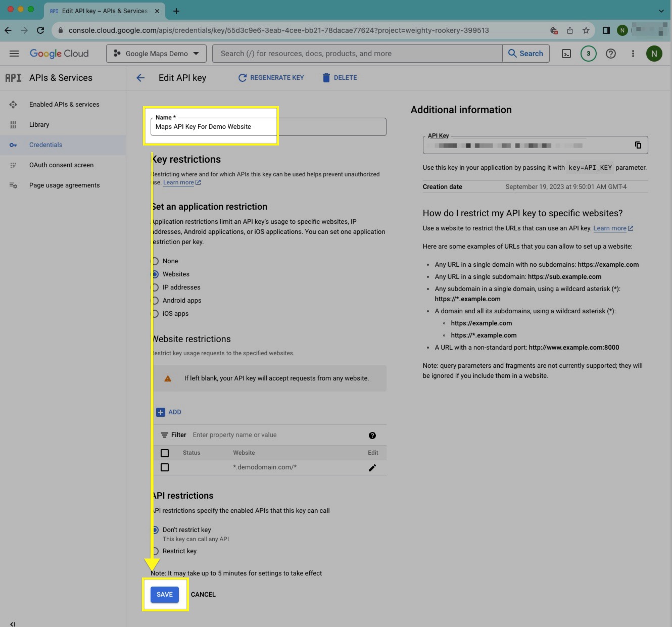Image resolution: width=672 pixels, height=627 pixels.
Task: Click the browser forward arrow
Action: [x=24, y=30]
